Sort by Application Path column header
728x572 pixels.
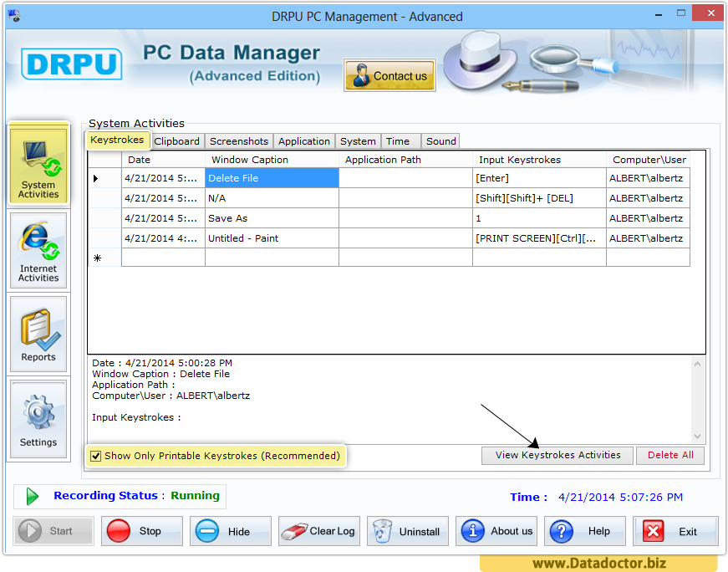(x=405, y=160)
